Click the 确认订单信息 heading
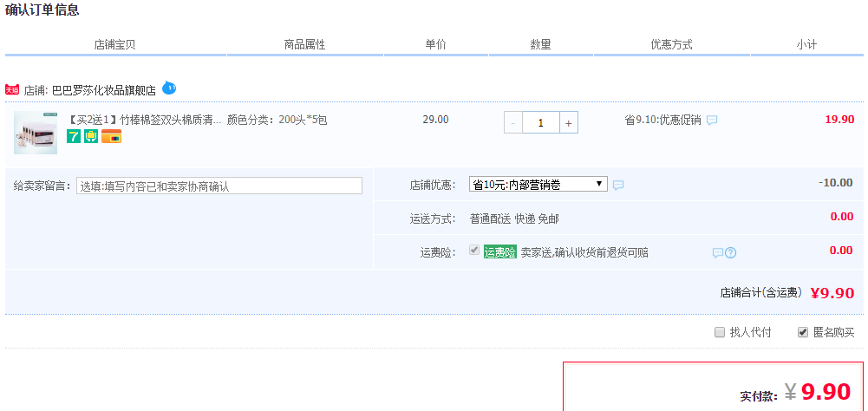 pyautogui.click(x=42, y=10)
